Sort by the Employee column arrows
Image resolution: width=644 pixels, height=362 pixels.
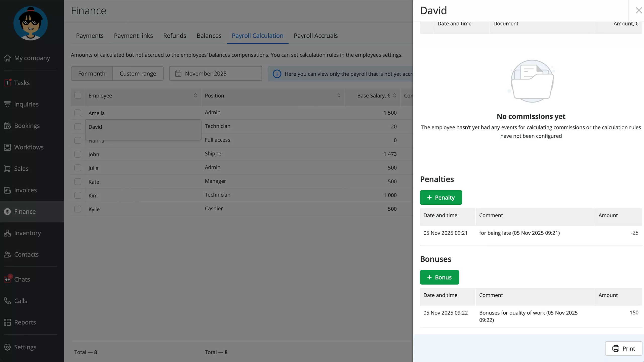point(195,96)
